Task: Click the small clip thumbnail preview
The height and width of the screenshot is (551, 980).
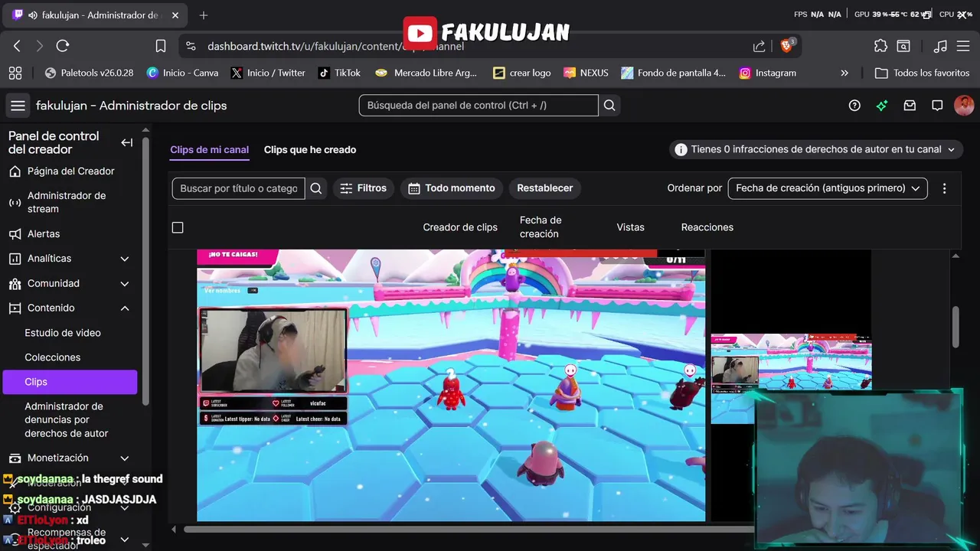Action: [791, 378]
